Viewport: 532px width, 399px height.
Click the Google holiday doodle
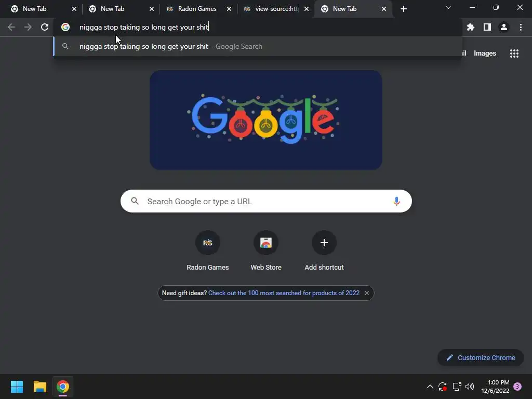click(266, 120)
